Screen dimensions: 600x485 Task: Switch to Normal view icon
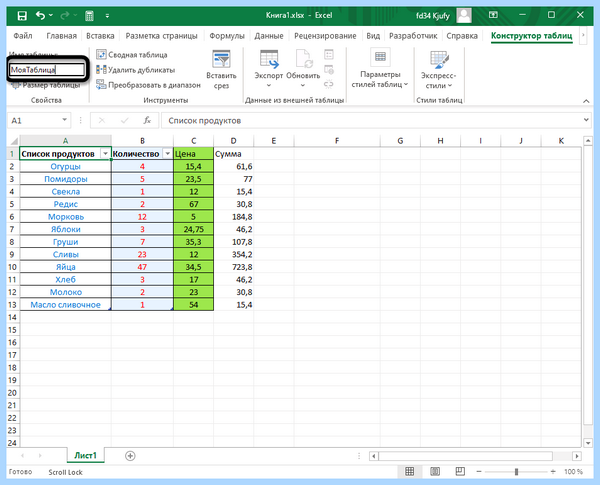click(x=409, y=472)
